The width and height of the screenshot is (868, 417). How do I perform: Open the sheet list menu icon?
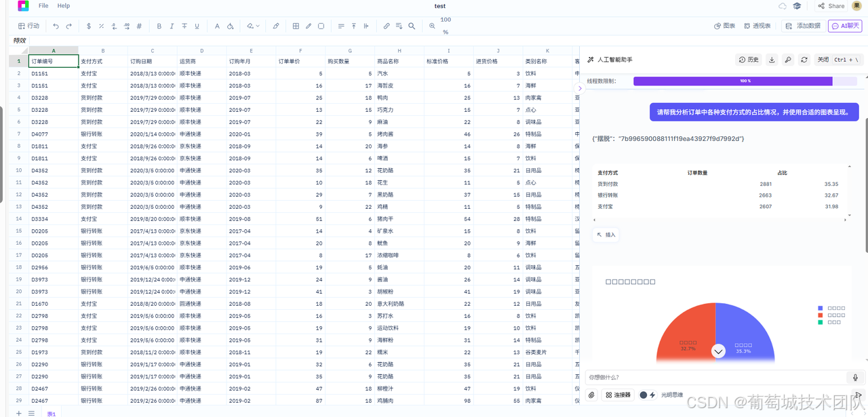tap(31, 413)
